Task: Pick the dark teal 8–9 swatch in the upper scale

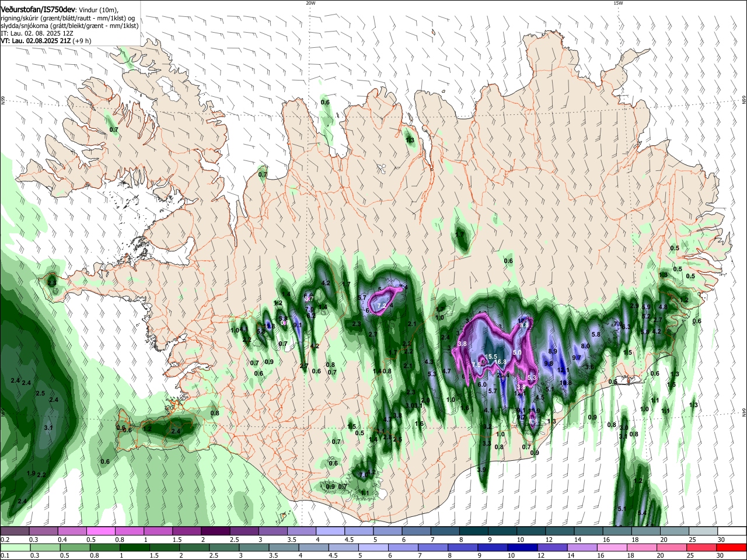Action: click(x=473, y=531)
